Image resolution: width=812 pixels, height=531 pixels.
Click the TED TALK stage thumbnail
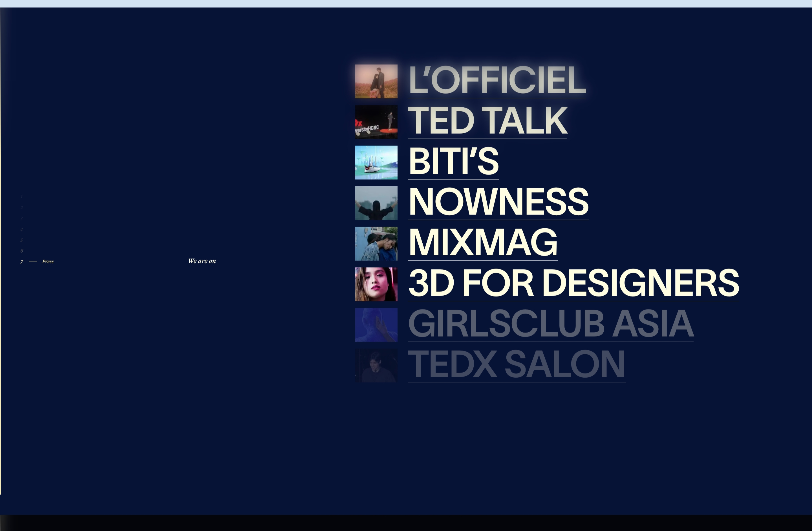[x=376, y=122]
